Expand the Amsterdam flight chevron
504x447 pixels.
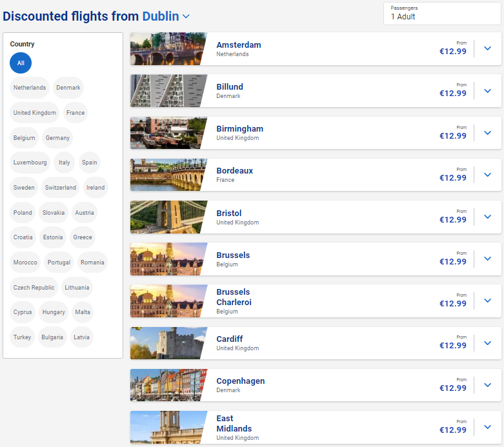pyautogui.click(x=487, y=49)
